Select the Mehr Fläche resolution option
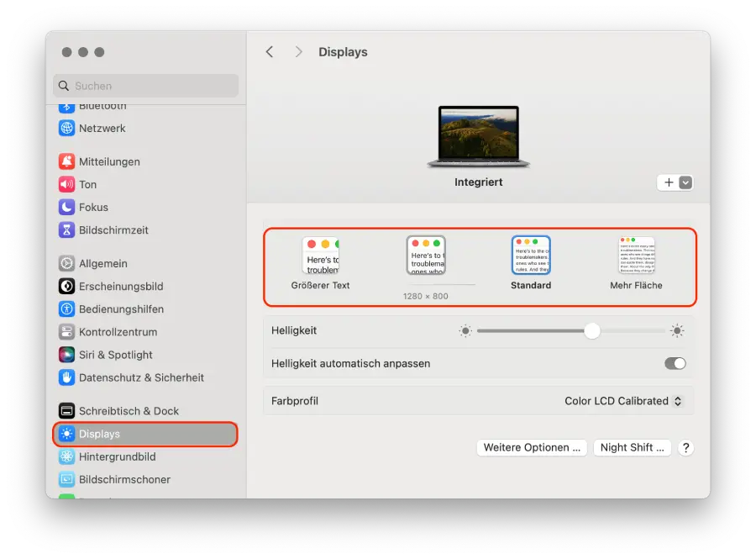The height and width of the screenshot is (559, 756). [x=636, y=263]
